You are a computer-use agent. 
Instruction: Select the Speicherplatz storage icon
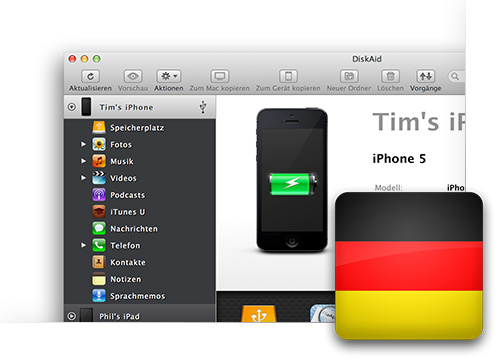pos(99,127)
